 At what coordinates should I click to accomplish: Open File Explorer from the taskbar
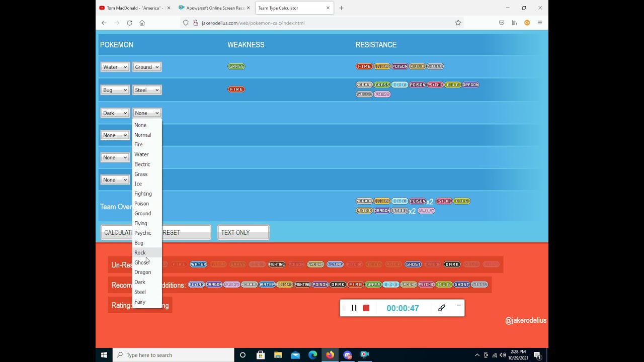[x=278, y=355]
